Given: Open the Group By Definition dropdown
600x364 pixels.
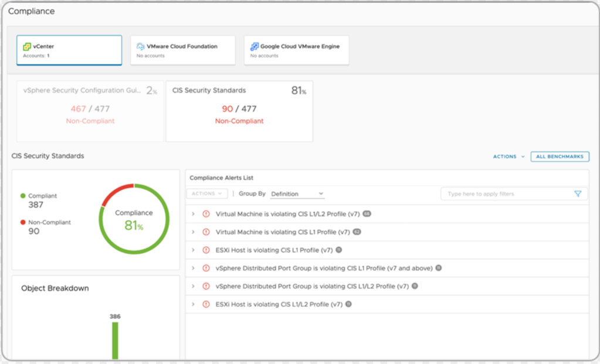Looking at the screenshot, I should pos(297,194).
